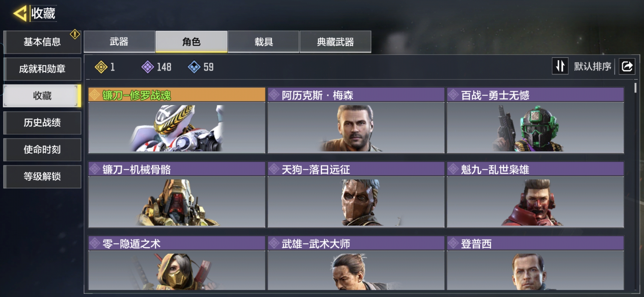The width and height of the screenshot is (644, 297).
Task: Click the yellow back arrow icon
Action: (x=20, y=13)
